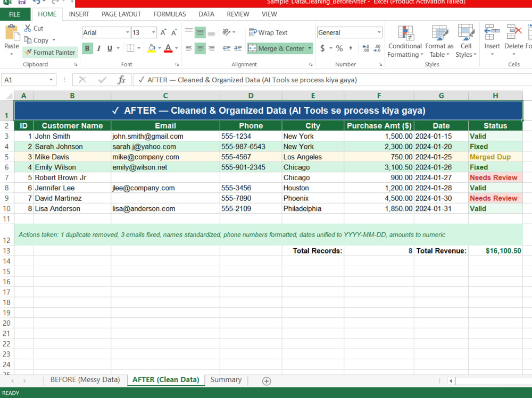Apply comma style
Viewport: 532px width, 398px height.
tap(351, 48)
